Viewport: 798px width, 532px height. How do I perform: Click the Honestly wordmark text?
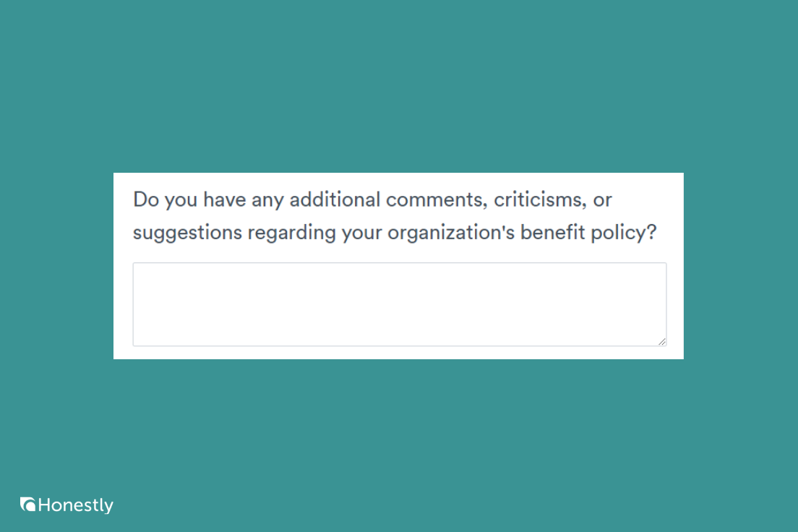coord(74,505)
